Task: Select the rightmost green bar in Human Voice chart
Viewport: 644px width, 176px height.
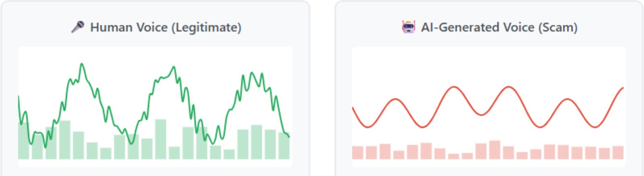Action: [284, 146]
